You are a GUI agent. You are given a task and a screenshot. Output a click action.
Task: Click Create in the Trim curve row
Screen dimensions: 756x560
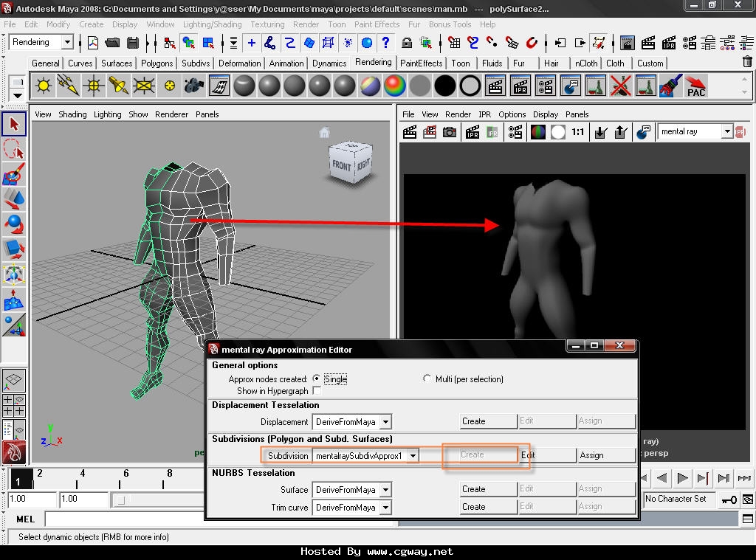[x=489, y=507]
